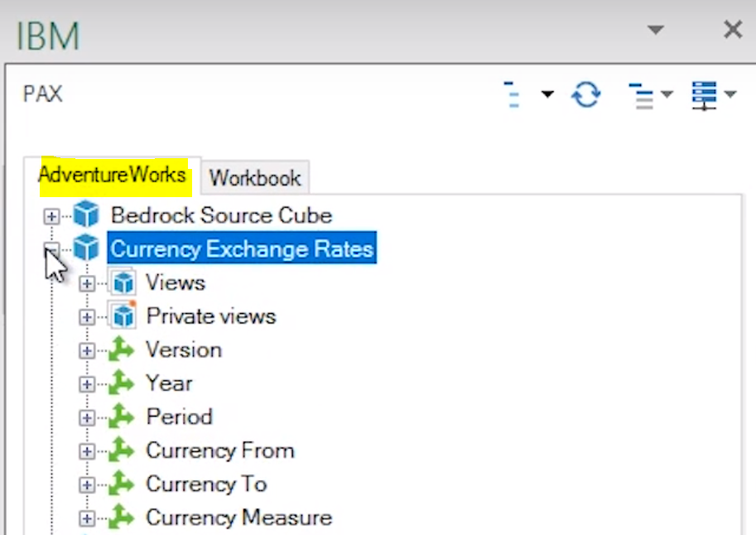Select the AdventureWorks tab
The image size is (756, 535).
click(x=112, y=175)
